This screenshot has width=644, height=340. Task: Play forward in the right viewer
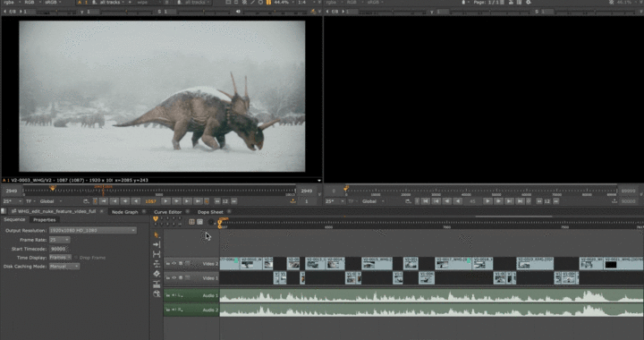click(x=487, y=201)
